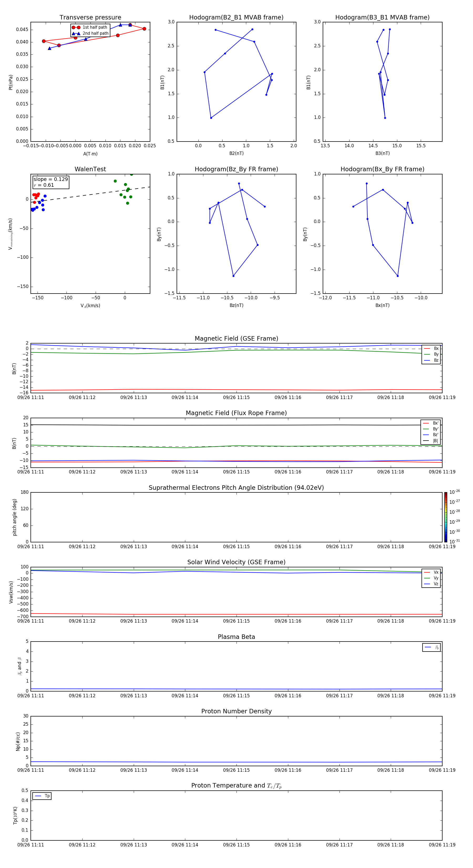This screenshot has height=868, width=473.
Task: Select the 10^-26 colorbar label
Action: 455,492
